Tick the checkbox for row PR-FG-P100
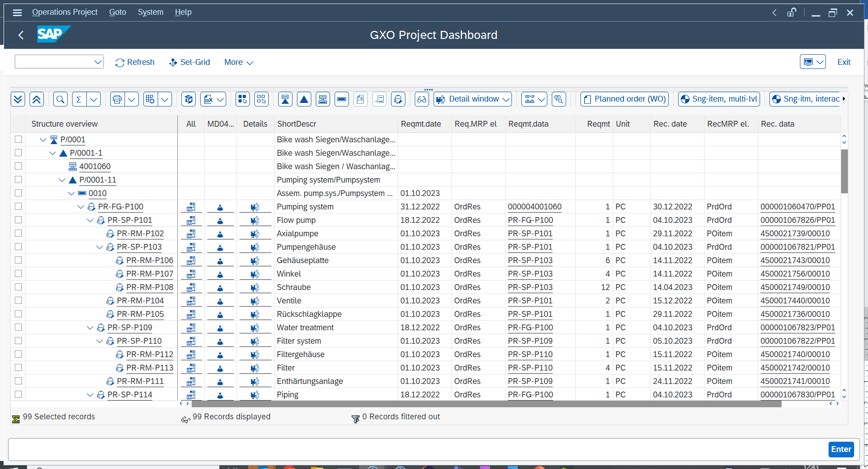Screen dimensions: 868x469 (x=18, y=206)
